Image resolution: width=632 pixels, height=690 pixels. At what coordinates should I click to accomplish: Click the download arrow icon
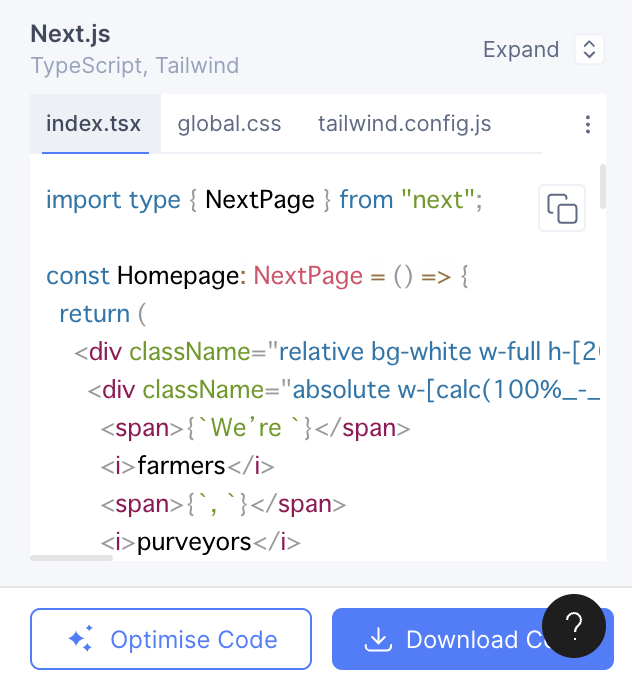(378, 639)
